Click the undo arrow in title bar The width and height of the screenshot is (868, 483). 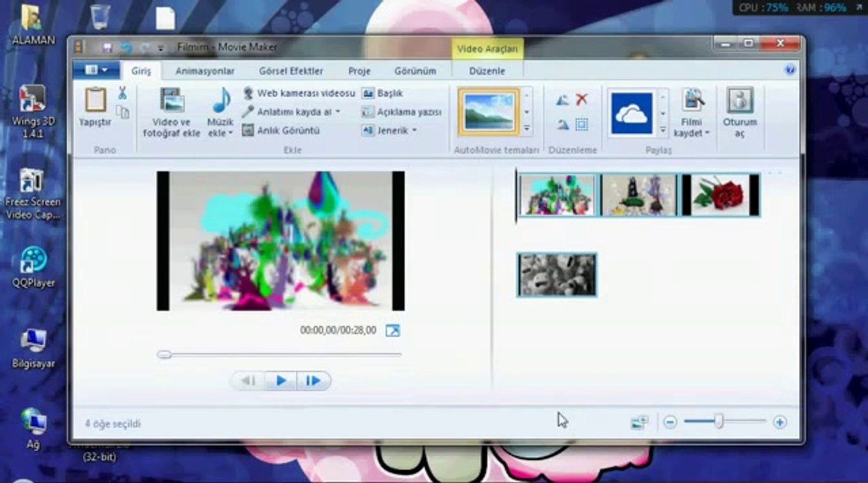(125, 48)
